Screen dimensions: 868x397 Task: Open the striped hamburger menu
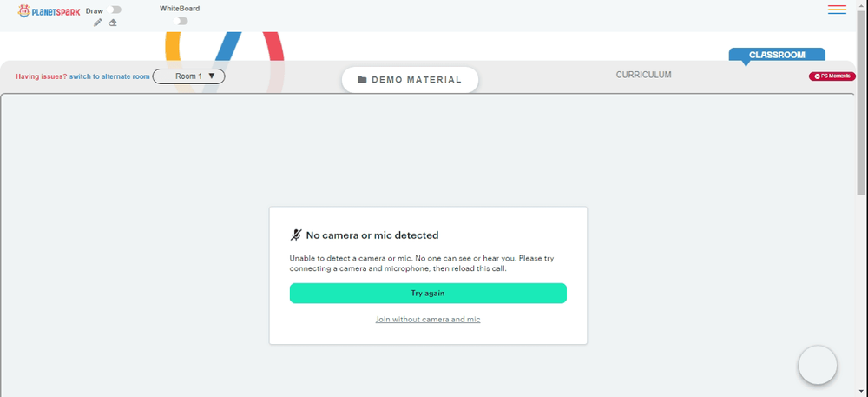(x=837, y=10)
